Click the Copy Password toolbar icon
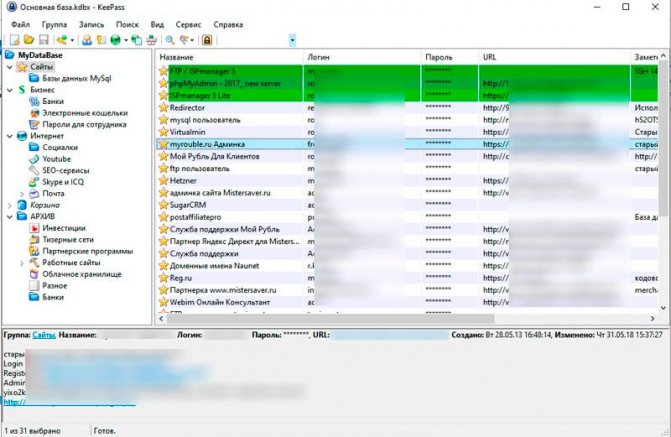671x437 pixels. [x=101, y=40]
